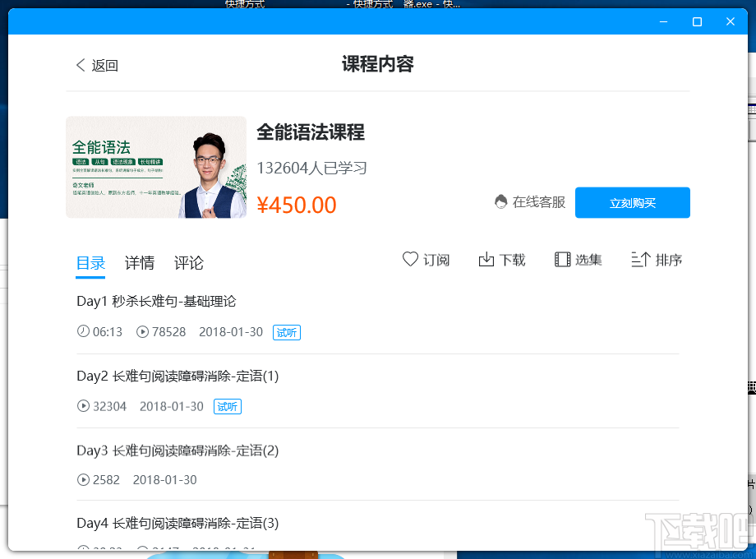
Task: Click the 下载 download icon
Action: (486, 259)
